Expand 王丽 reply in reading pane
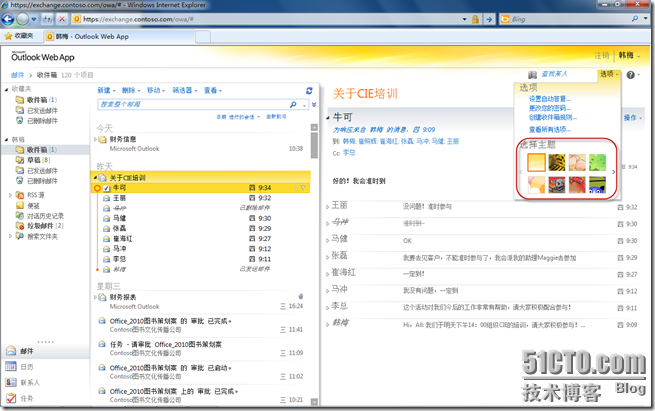 (x=328, y=207)
